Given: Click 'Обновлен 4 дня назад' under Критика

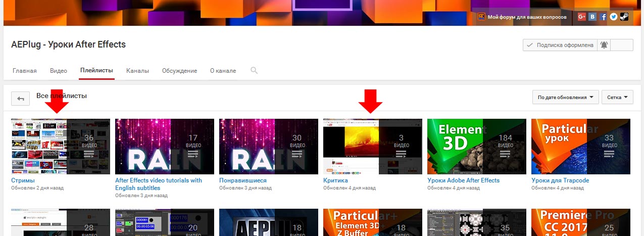Looking at the screenshot, I should pyautogui.click(x=350, y=188).
